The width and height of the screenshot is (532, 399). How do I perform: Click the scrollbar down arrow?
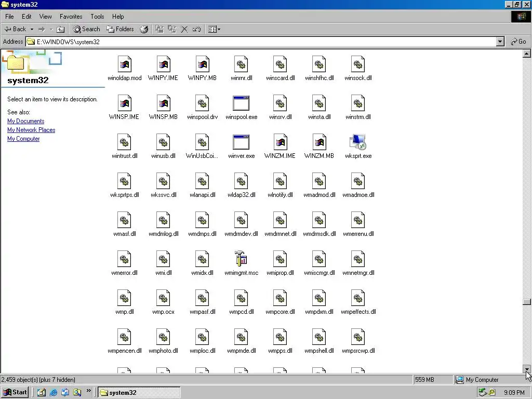527,369
